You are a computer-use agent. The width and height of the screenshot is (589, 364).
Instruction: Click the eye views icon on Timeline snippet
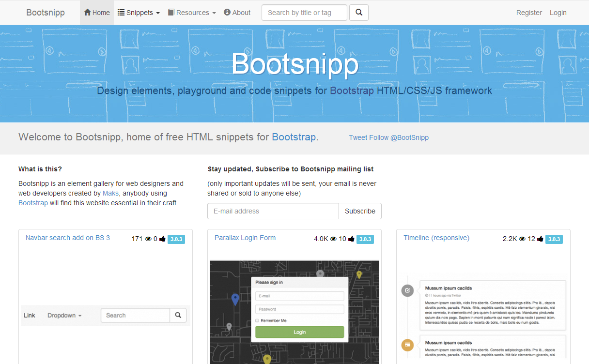pos(522,239)
